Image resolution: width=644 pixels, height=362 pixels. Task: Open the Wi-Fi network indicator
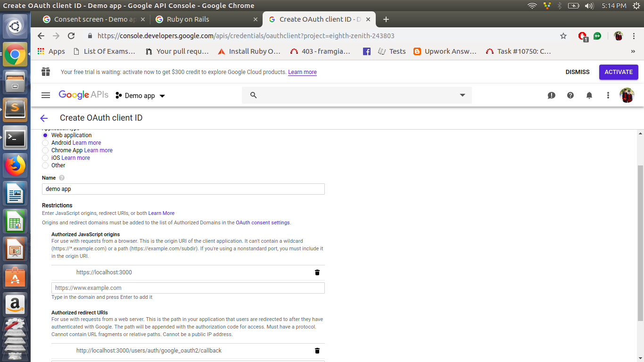click(532, 6)
